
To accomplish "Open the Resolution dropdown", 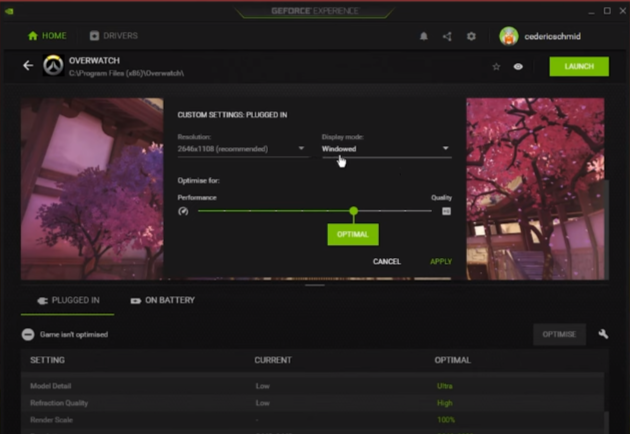I will pos(241,149).
